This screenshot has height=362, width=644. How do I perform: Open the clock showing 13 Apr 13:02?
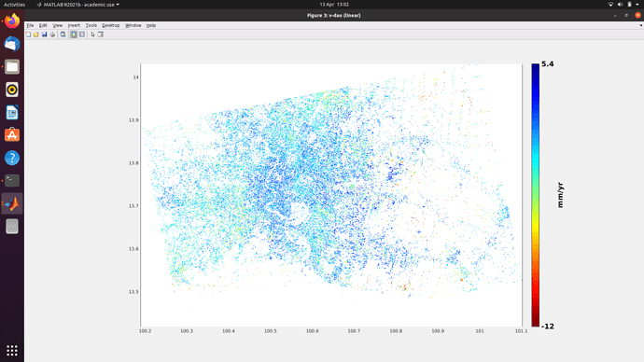click(x=334, y=5)
